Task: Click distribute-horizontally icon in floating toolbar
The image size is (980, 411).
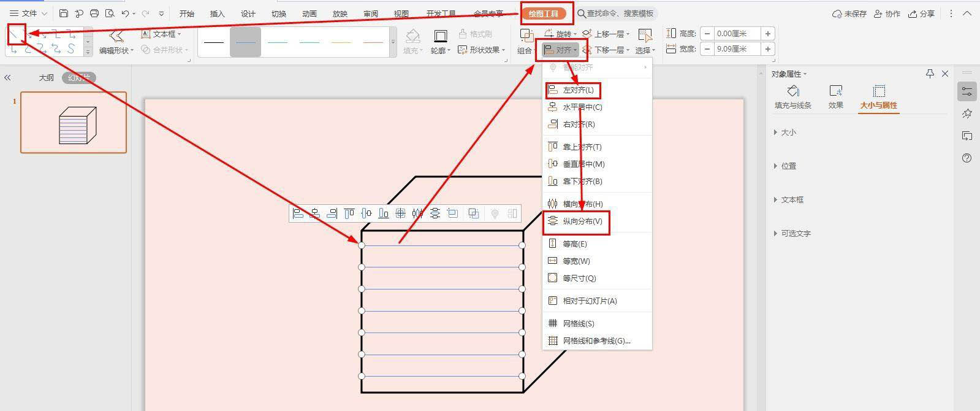Action: coord(418,213)
